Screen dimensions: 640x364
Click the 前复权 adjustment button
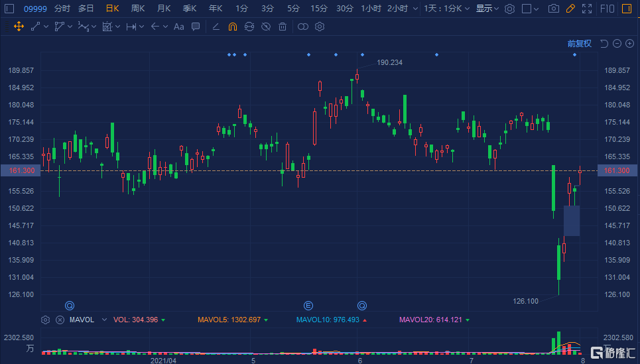[579, 44]
